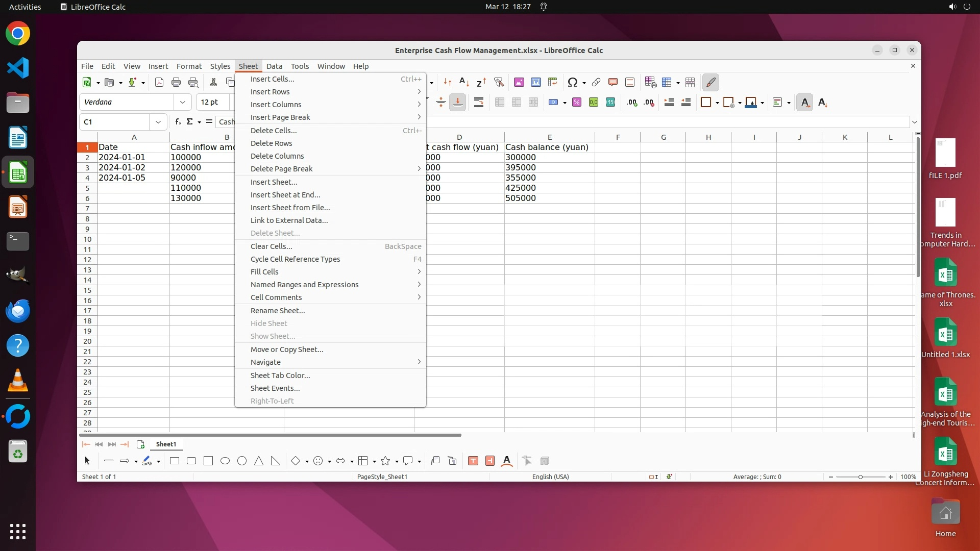Click the Insert Text Box icon
The width and height of the screenshot is (980, 551).
pos(473,461)
